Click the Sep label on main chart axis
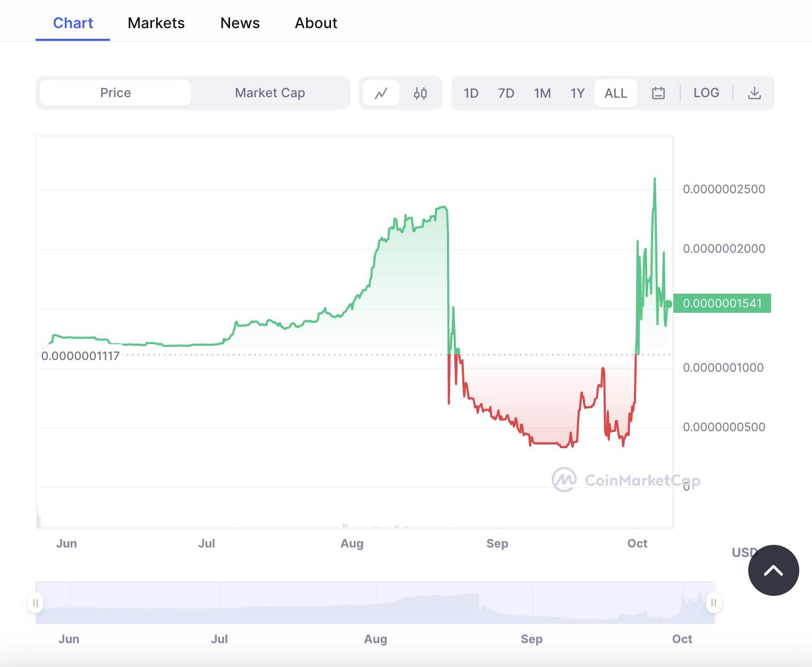Screen dimensions: 812x667 [x=497, y=543]
